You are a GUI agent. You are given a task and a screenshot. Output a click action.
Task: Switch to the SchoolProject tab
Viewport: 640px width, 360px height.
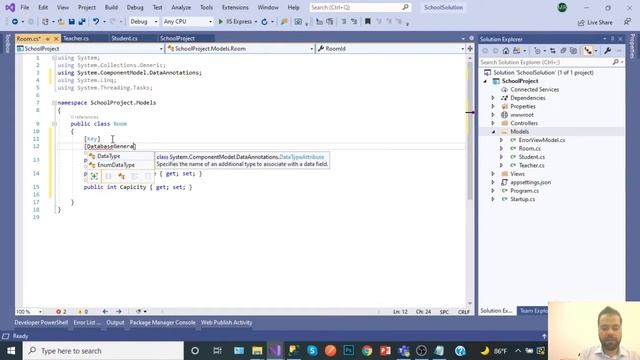point(178,38)
